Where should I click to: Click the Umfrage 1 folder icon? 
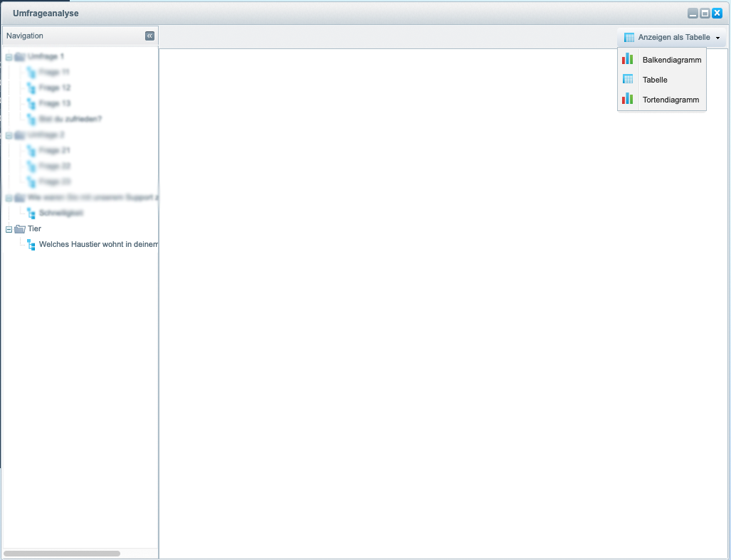tap(19, 57)
